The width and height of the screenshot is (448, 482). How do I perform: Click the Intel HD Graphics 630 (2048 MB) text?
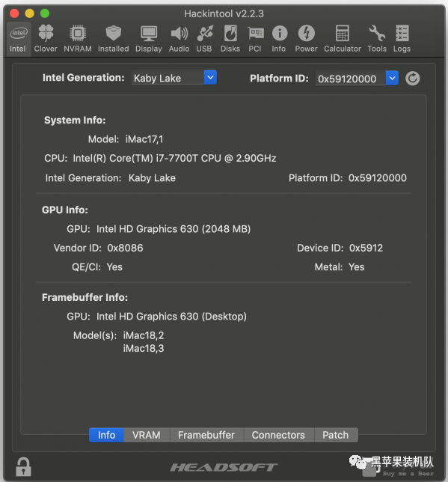(x=174, y=229)
